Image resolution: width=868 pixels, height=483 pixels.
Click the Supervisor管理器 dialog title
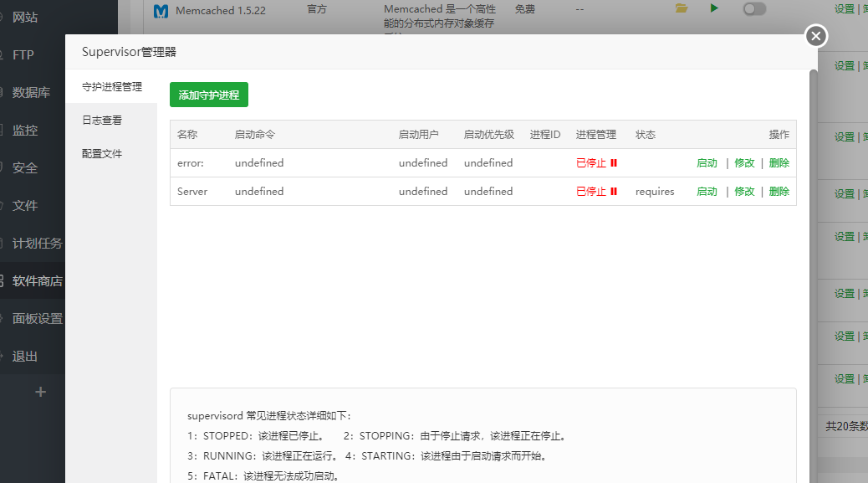point(129,52)
